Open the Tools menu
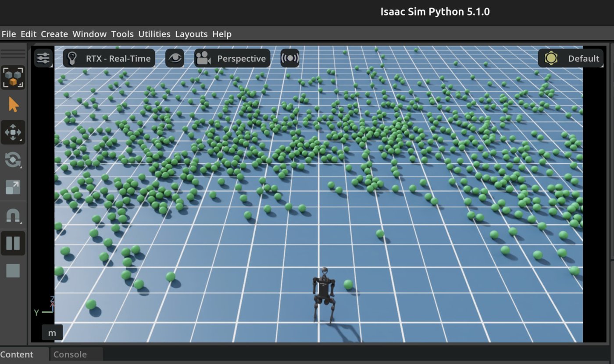This screenshot has height=364, width=614. tap(122, 34)
